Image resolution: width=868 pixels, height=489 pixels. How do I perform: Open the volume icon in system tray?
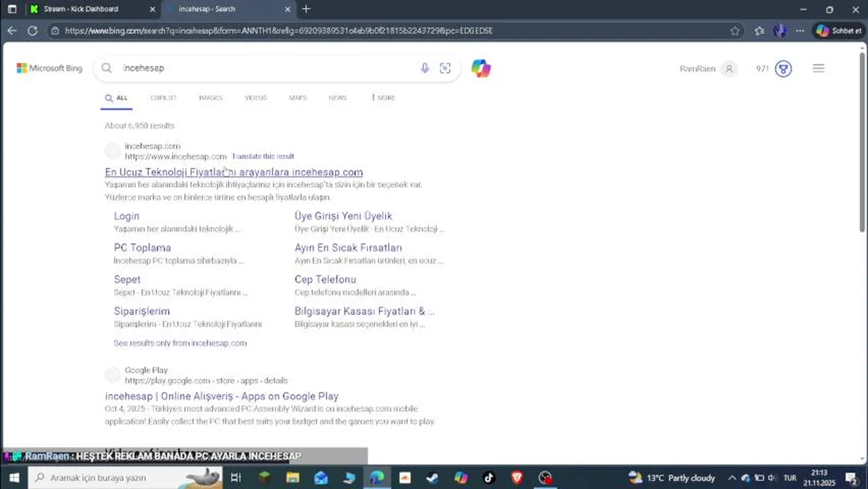[x=772, y=477]
